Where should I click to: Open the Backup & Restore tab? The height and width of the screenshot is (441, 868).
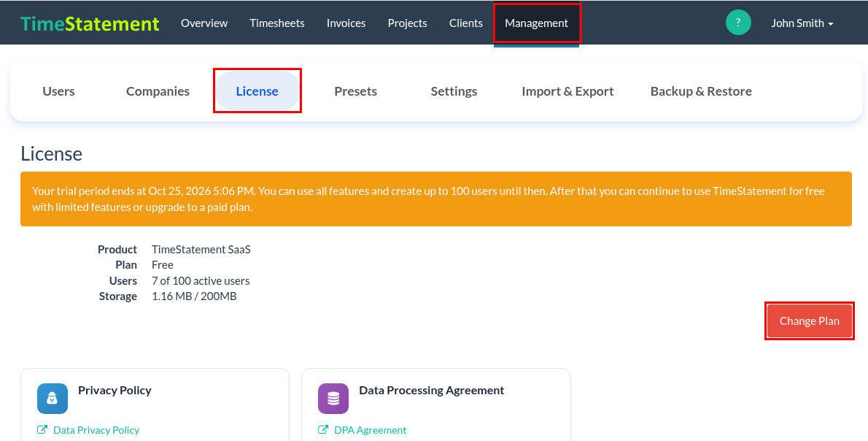701,91
